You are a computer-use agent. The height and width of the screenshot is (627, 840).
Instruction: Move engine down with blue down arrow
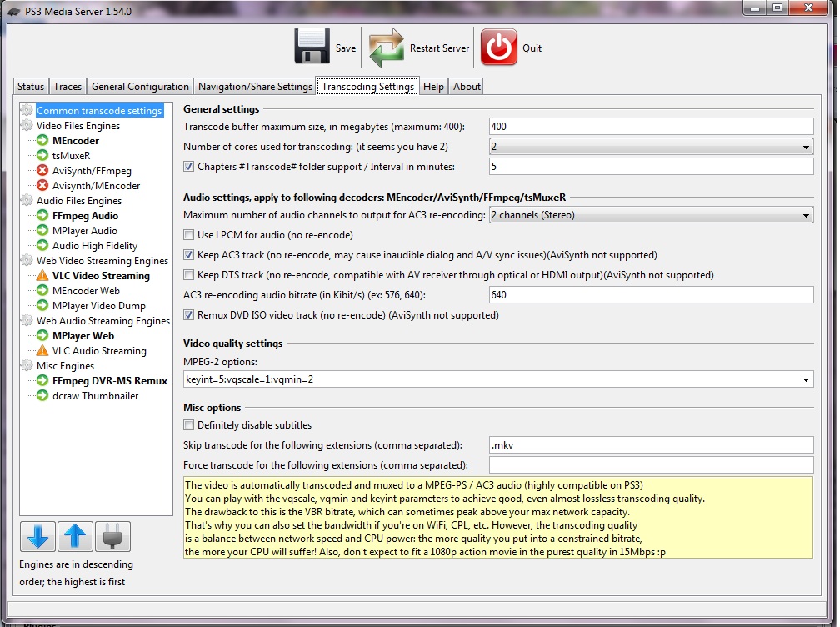point(37,536)
